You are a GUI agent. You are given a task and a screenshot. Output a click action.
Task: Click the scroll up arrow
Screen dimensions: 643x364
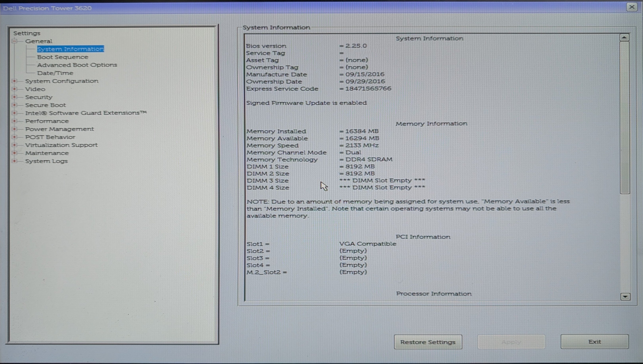(624, 37)
